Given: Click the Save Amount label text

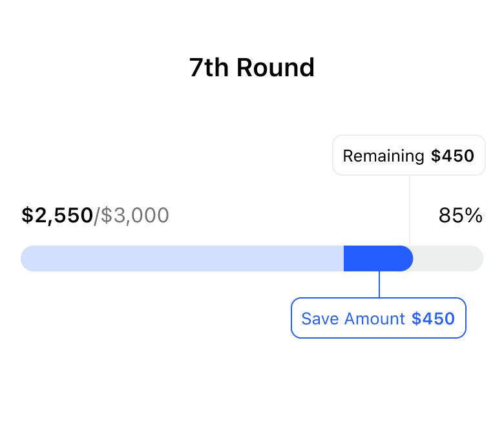Looking at the screenshot, I should [x=353, y=319].
